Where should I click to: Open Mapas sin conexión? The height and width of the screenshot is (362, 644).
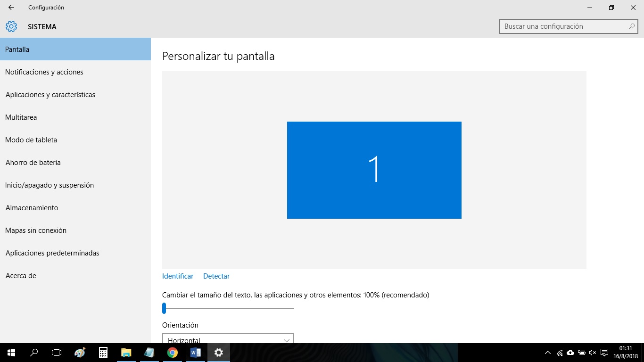click(75, 230)
